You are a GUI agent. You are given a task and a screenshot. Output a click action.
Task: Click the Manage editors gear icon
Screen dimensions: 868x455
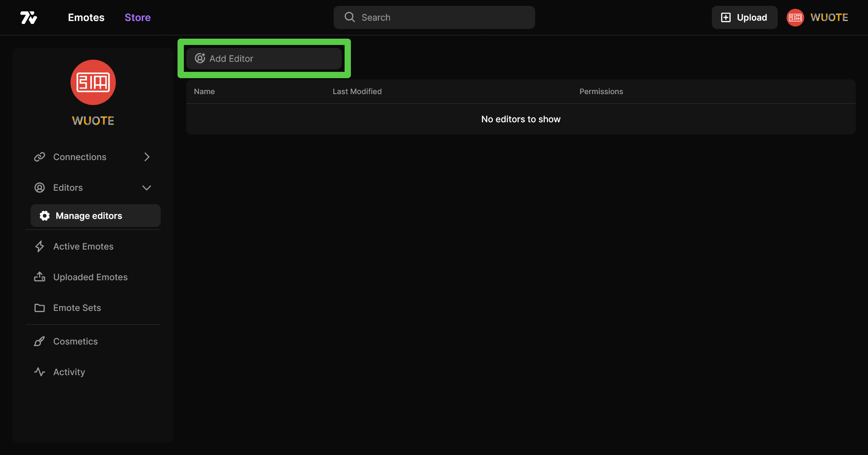[x=44, y=216]
